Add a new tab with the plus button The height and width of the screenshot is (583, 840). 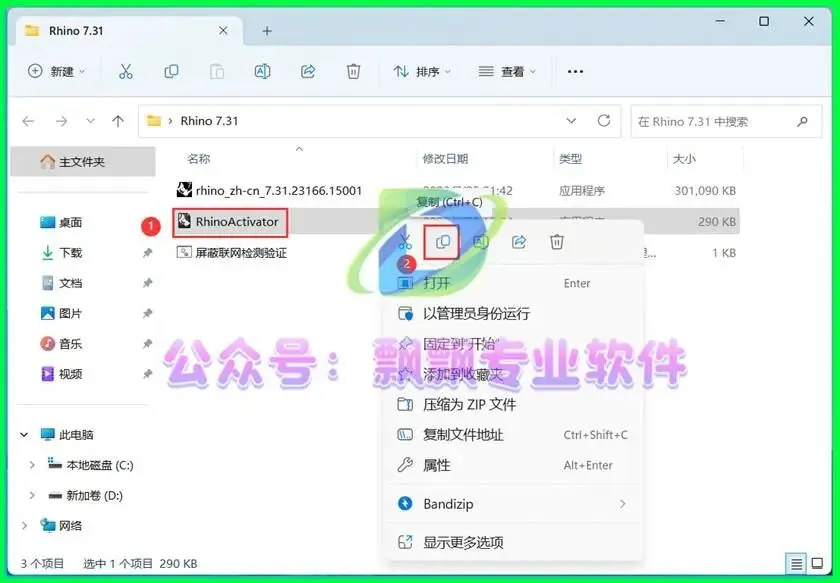point(267,31)
